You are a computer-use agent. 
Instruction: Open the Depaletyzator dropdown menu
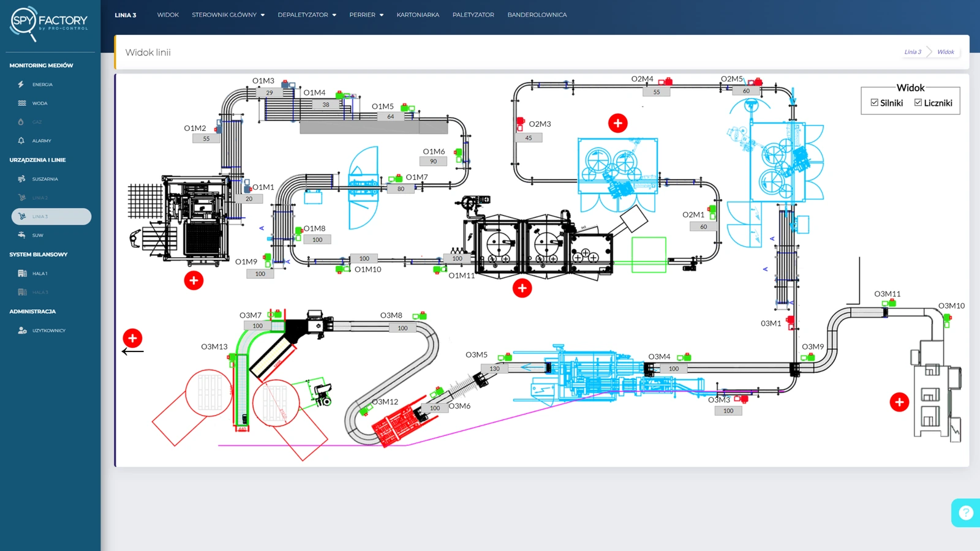tap(307, 15)
